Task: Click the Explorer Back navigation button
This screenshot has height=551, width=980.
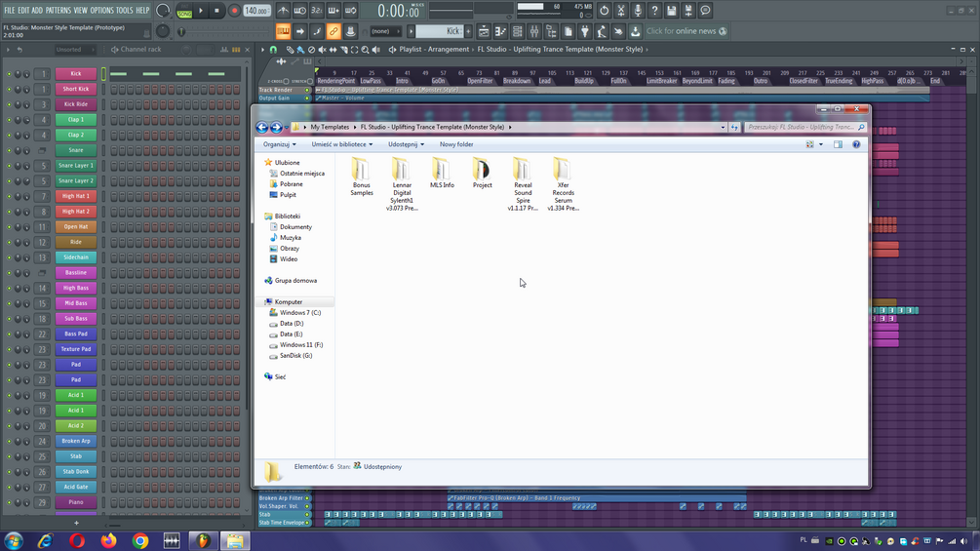Action: point(262,128)
